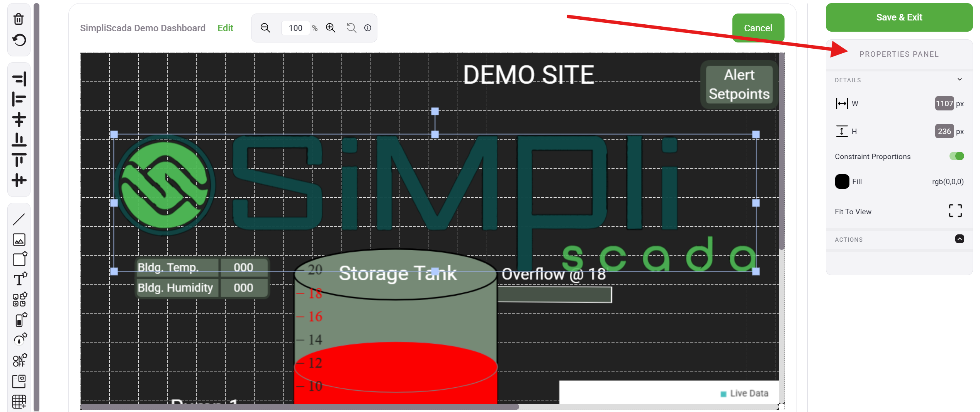This screenshot has height=412, width=980.
Task: Click the trash delete icon
Action: (19, 19)
